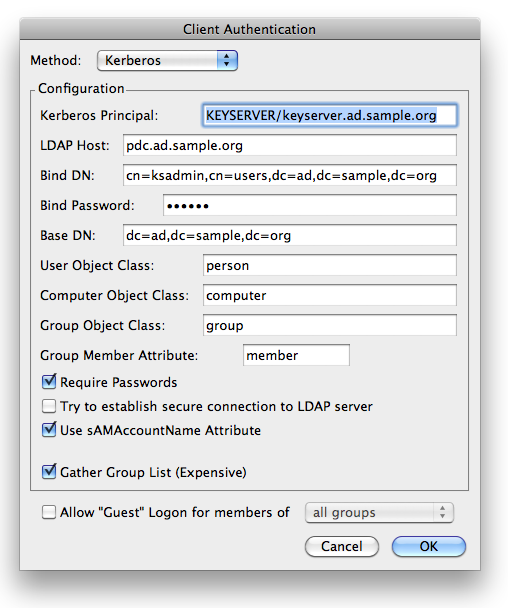Click the "Configuration" group heading

[81, 88]
